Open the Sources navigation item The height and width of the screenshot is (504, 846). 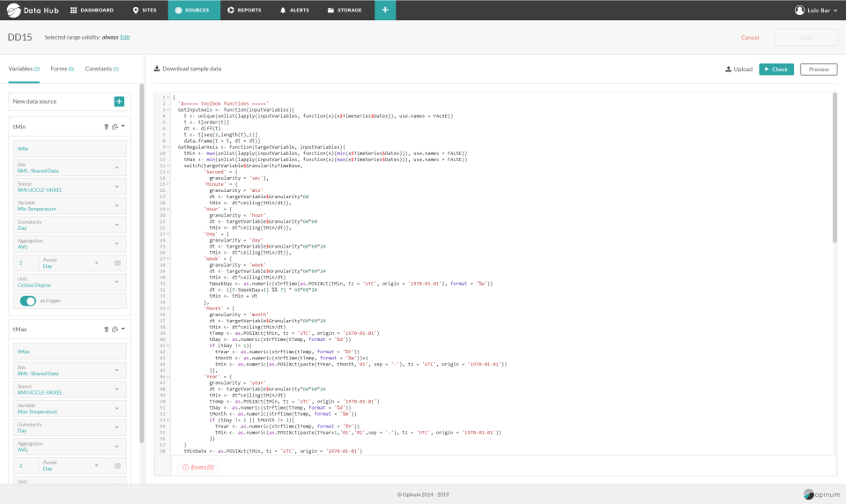coord(194,11)
